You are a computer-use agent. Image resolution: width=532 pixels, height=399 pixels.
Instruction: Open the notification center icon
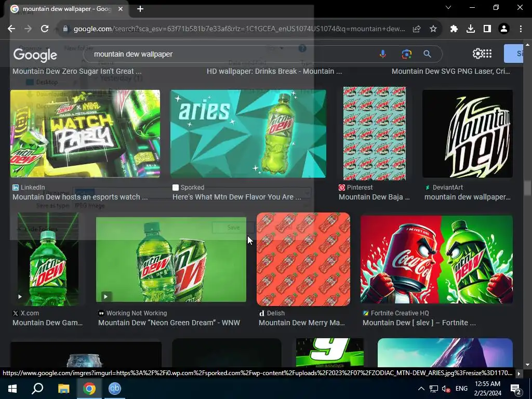click(516, 389)
